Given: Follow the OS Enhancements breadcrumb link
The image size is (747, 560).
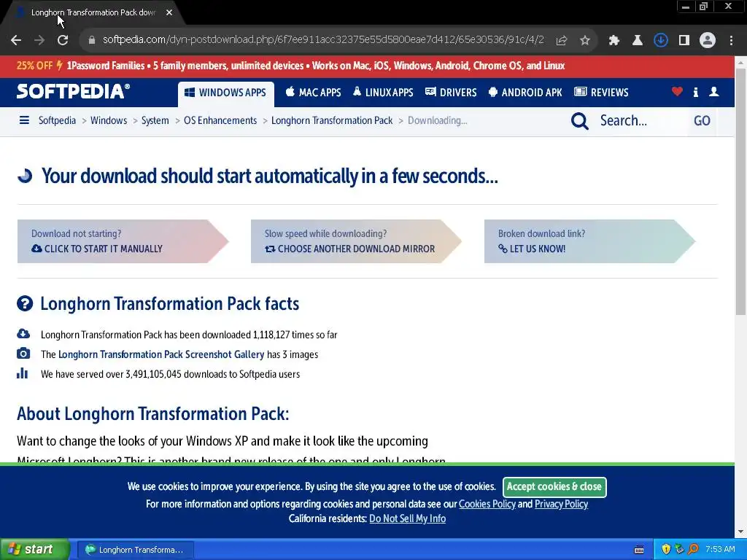Looking at the screenshot, I should coord(220,120).
